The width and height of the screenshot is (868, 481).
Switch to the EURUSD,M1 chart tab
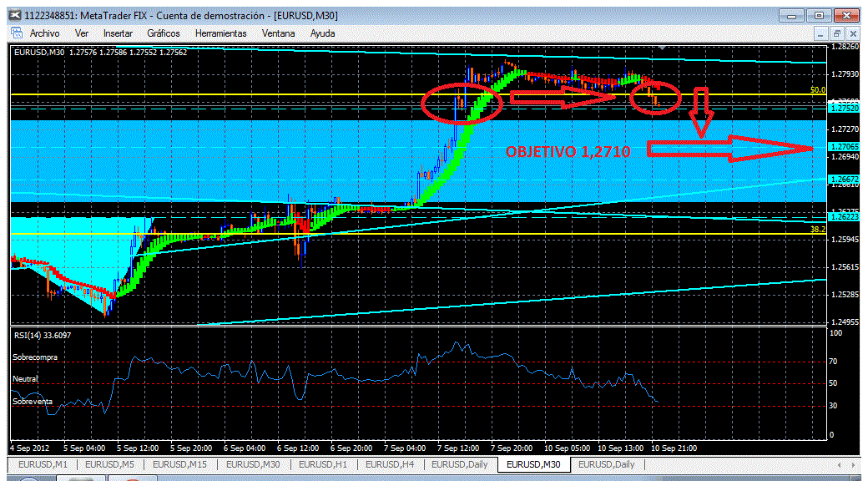(42, 464)
